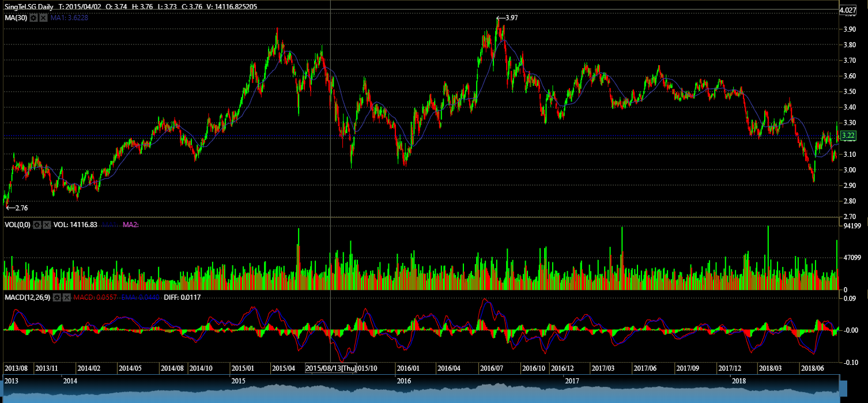Click the MACD(12,26,9) indicator label
Screen dimensions: 868x403
click(28, 297)
